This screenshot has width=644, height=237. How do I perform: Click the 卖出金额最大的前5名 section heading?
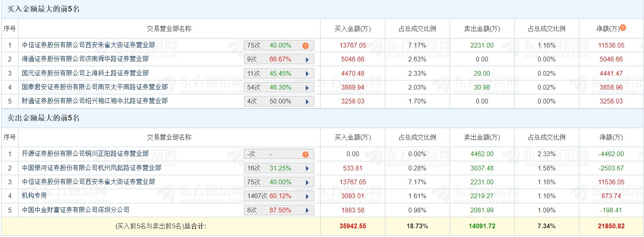(x=44, y=118)
